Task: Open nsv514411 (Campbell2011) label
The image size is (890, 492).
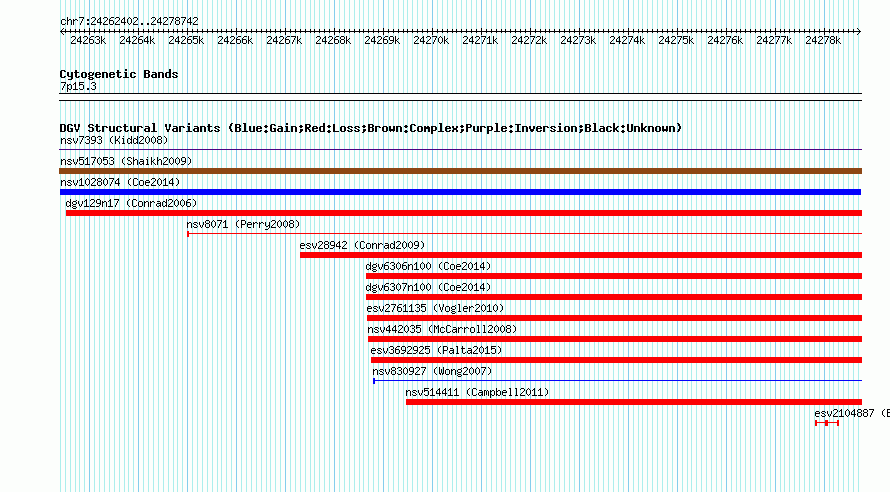Action: pos(477,392)
